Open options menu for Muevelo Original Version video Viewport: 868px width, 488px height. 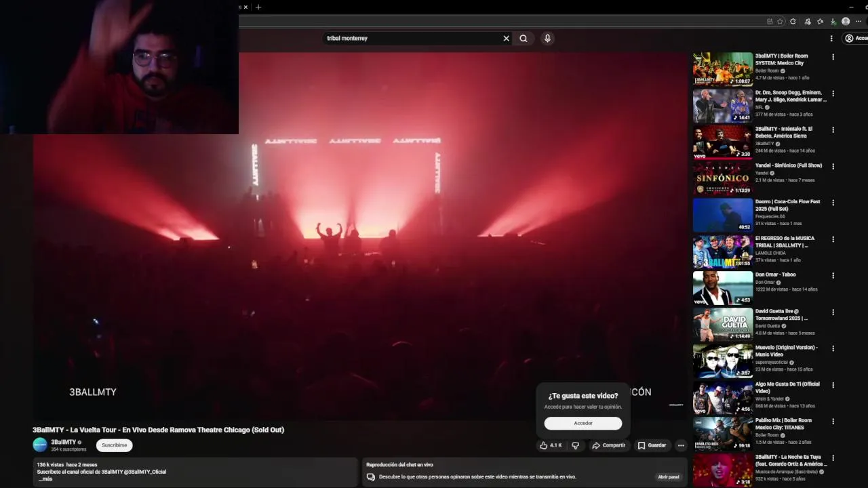833,348
